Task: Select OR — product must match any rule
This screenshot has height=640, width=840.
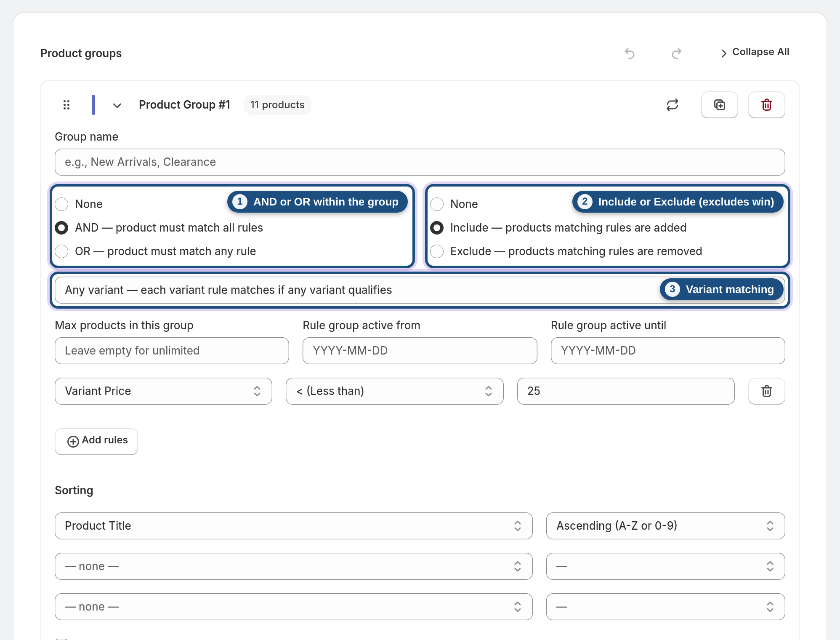Action: click(61, 251)
